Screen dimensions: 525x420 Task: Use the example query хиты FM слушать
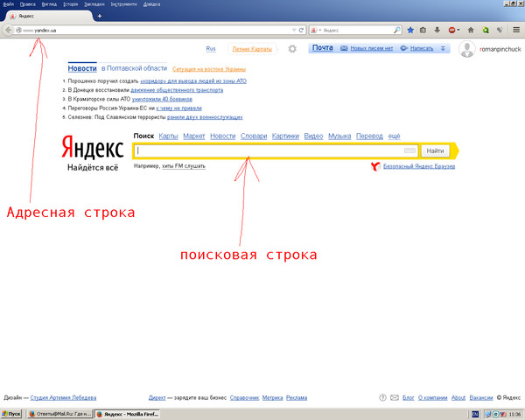coord(184,166)
